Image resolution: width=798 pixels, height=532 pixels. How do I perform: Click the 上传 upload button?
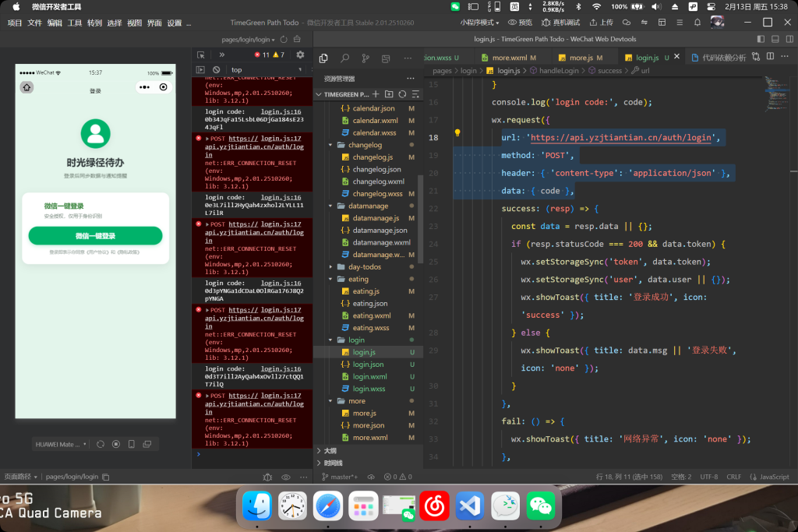601,23
